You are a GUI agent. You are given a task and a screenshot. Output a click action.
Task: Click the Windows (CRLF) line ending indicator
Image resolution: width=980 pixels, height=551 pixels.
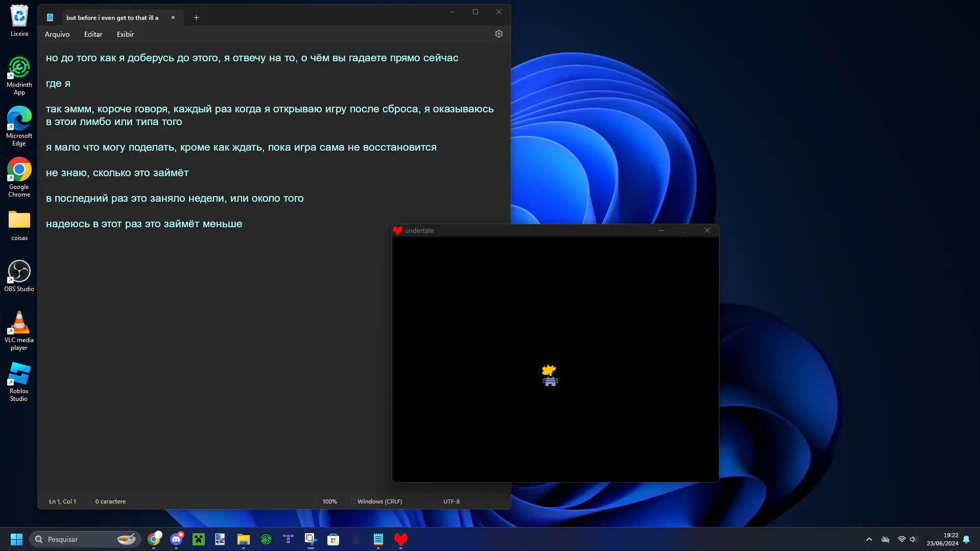[379, 501]
